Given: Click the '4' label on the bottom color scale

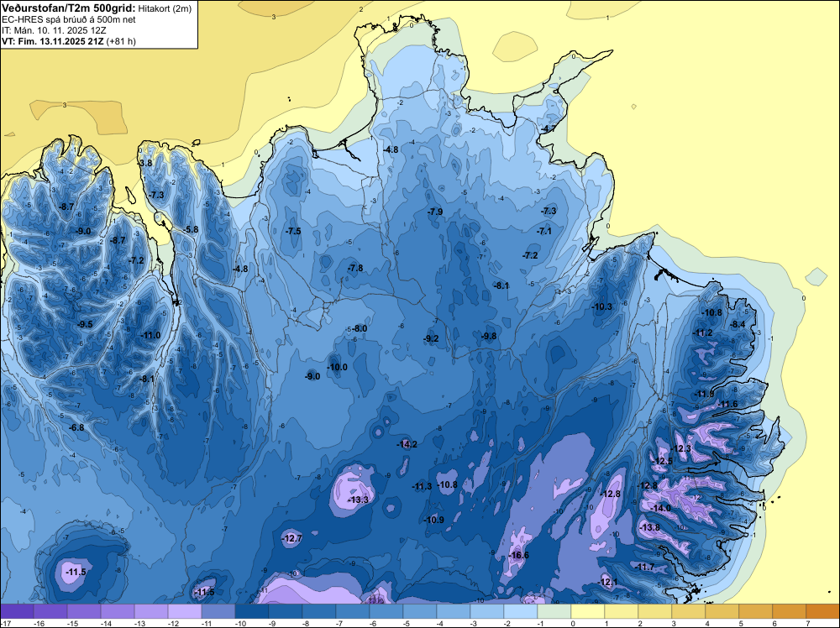Looking at the screenshot, I should point(707,623).
